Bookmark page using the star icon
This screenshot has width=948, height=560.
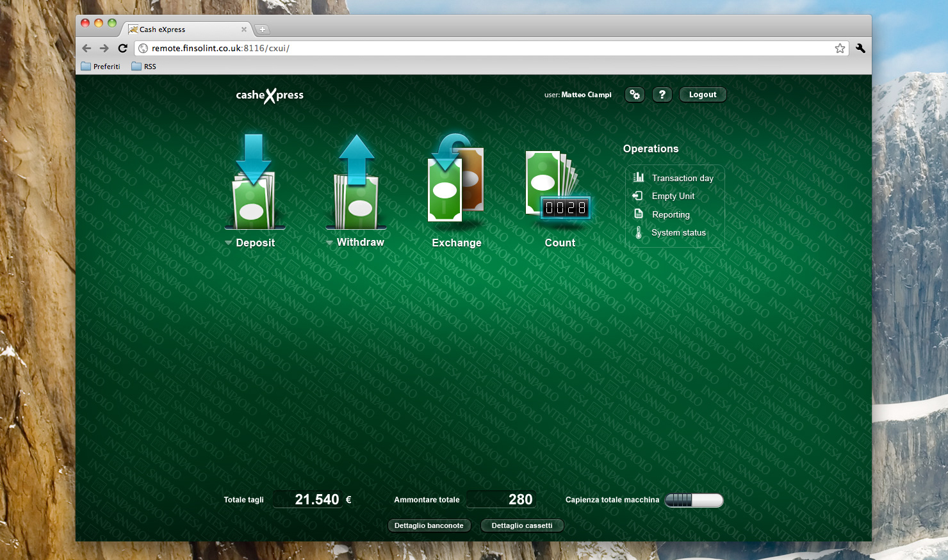point(840,49)
